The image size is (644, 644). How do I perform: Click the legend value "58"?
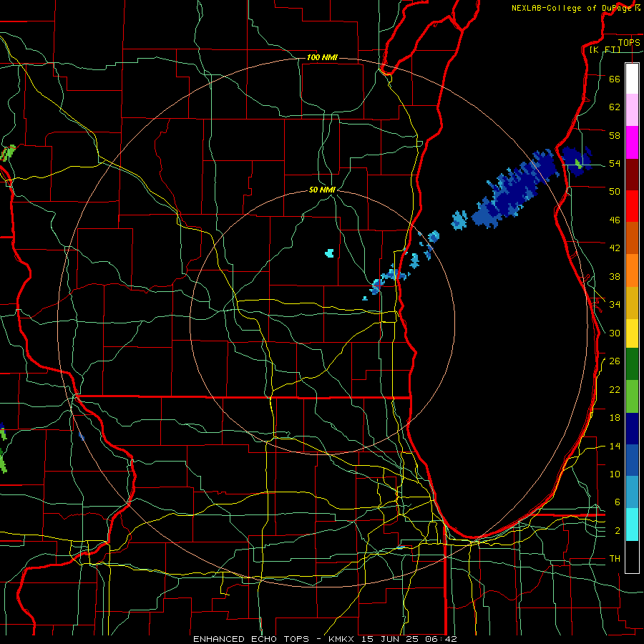click(615, 135)
